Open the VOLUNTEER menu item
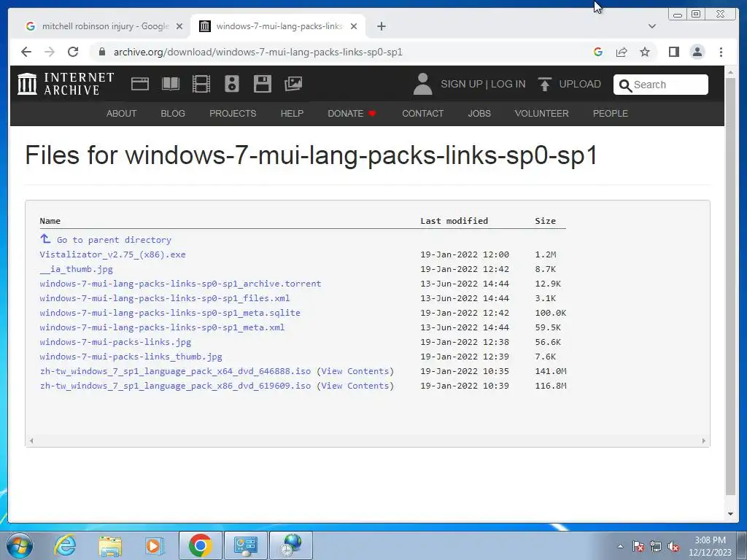The height and width of the screenshot is (560, 747). tap(542, 113)
